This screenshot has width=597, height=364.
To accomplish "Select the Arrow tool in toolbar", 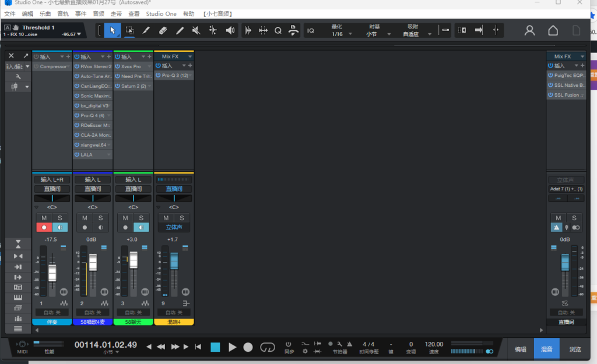I will click(113, 30).
